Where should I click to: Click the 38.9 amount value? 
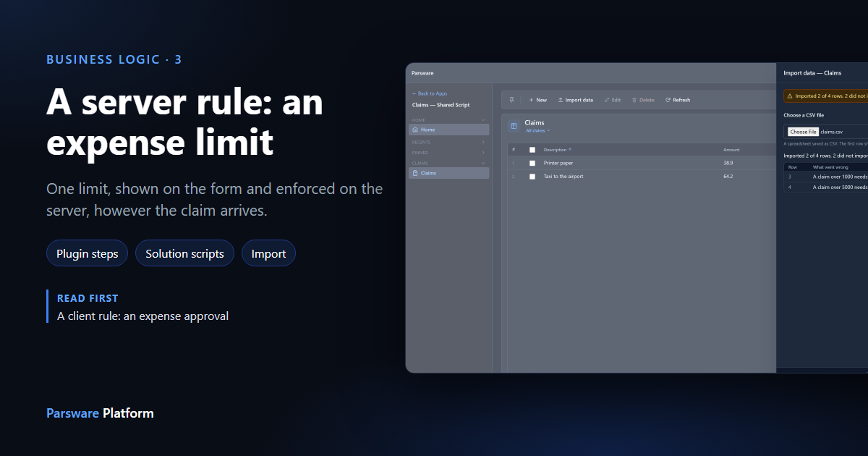point(728,164)
